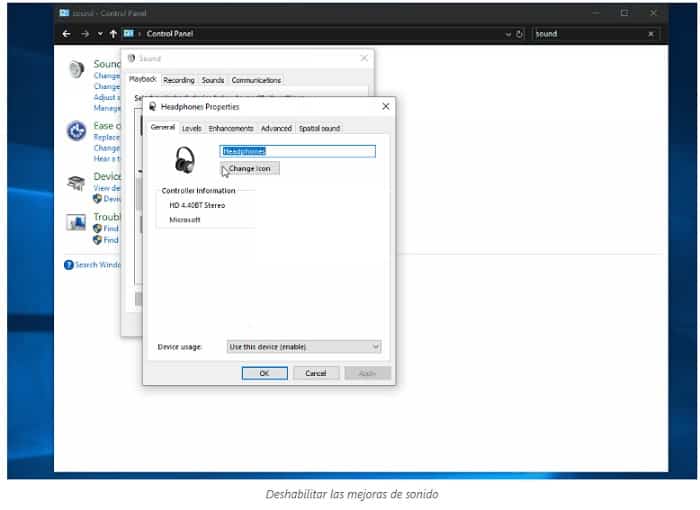Click the blue help question icon

[x=68, y=265]
